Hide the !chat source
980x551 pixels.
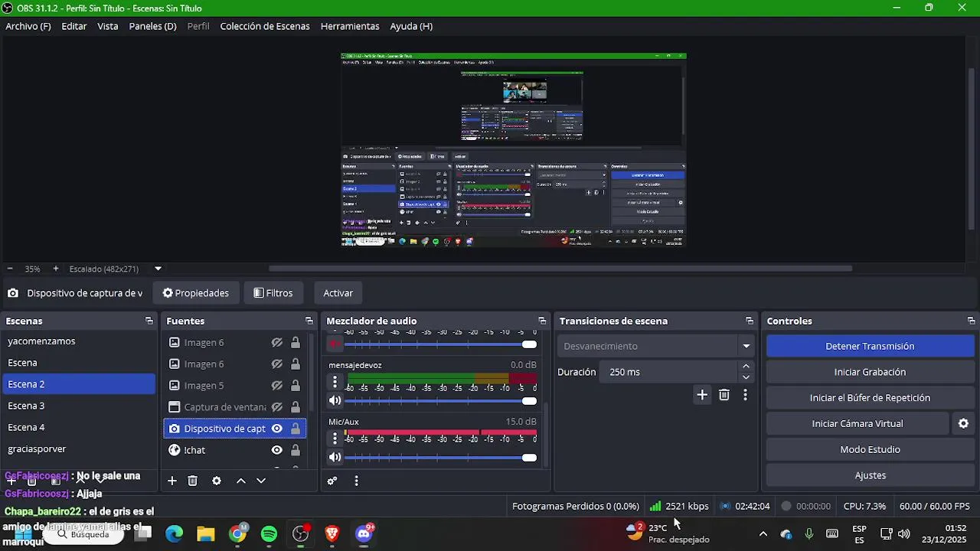tap(277, 450)
